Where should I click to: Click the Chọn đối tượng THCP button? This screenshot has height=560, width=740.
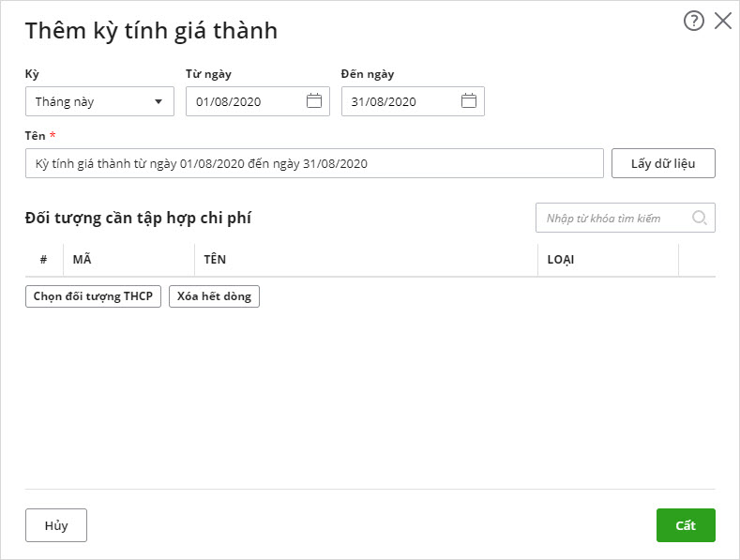click(93, 296)
